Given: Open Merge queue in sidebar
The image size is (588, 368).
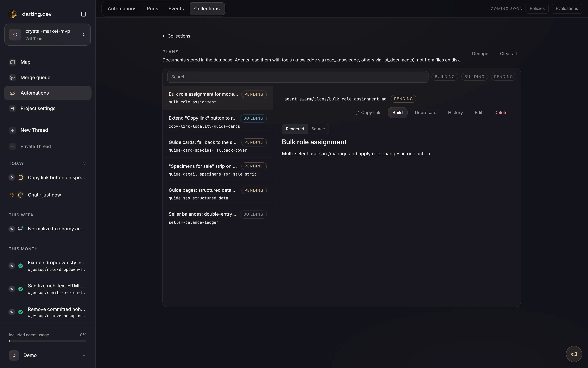Looking at the screenshot, I should click(x=48, y=78).
